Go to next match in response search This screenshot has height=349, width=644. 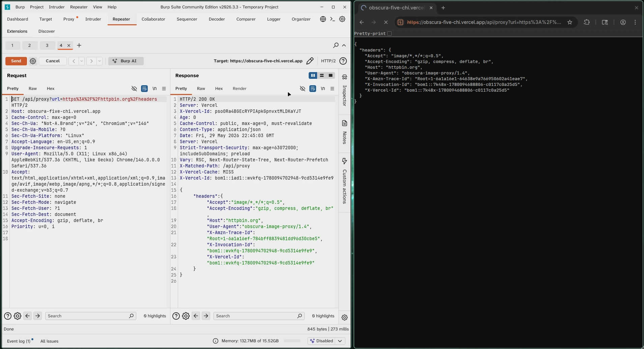coord(206,316)
